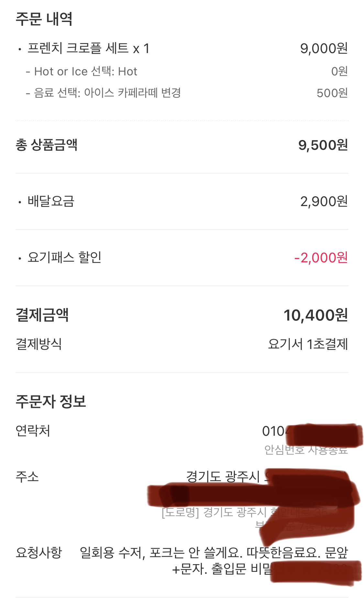Click the 주문 내역 heading
364x601 pixels.
pos(44,19)
